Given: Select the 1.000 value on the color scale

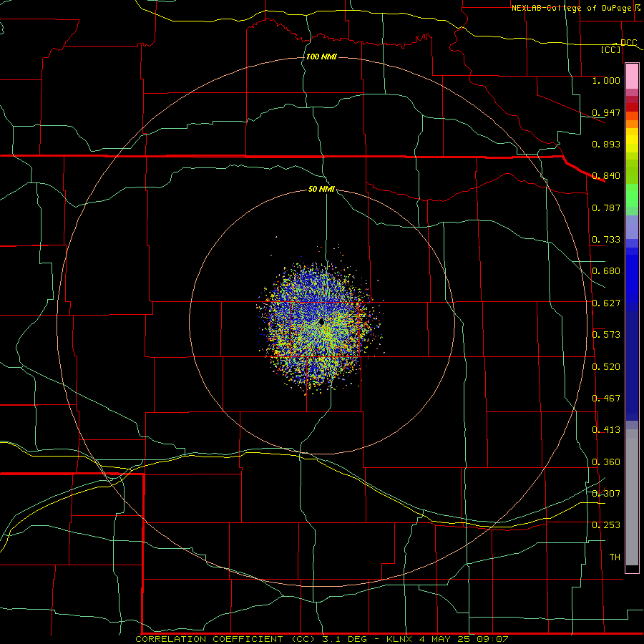Looking at the screenshot, I should tap(606, 80).
